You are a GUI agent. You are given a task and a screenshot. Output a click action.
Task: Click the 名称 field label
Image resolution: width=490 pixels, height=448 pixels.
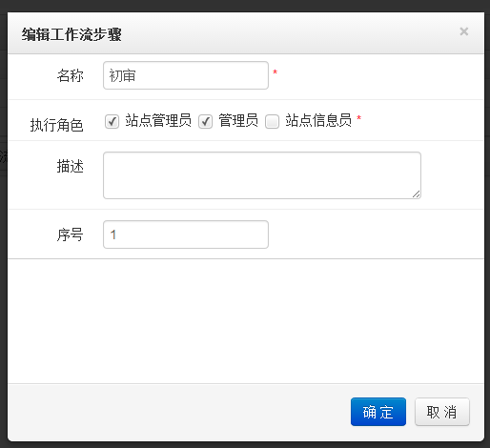tap(71, 75)
